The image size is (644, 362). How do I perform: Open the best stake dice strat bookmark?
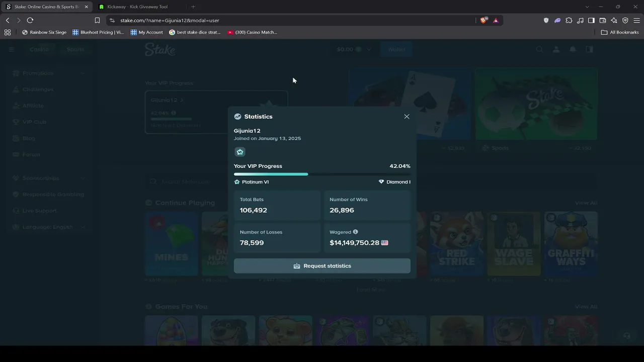195,32
